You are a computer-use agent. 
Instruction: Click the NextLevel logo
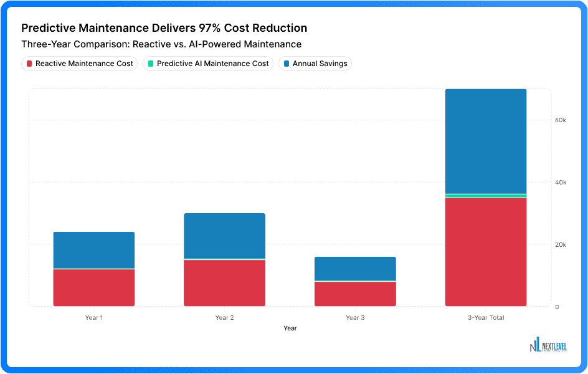[548, 344]
